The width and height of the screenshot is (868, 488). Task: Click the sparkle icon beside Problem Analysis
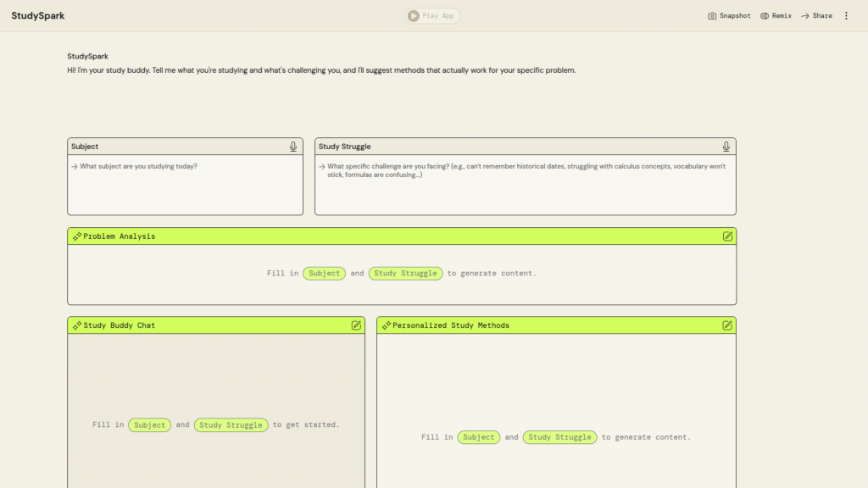pos(77,236)
